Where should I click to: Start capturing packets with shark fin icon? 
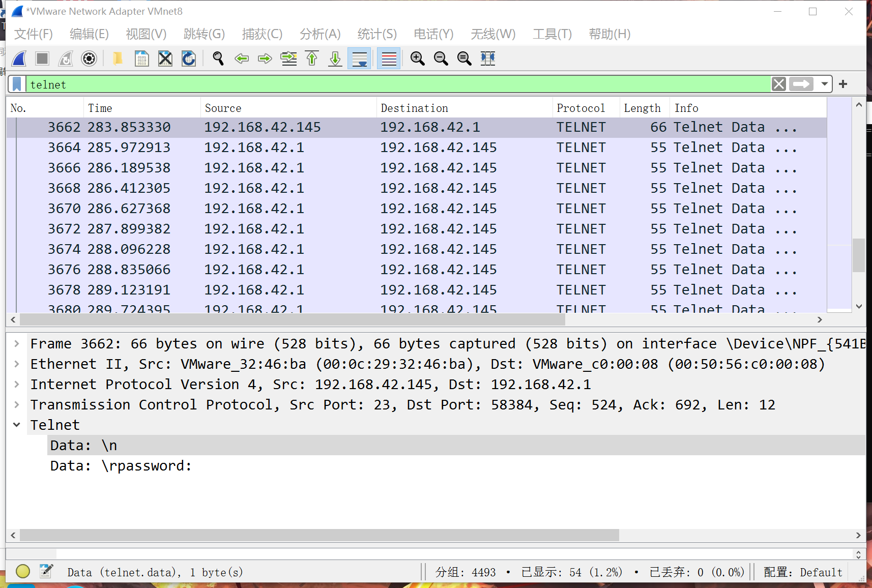coord(19,58)
